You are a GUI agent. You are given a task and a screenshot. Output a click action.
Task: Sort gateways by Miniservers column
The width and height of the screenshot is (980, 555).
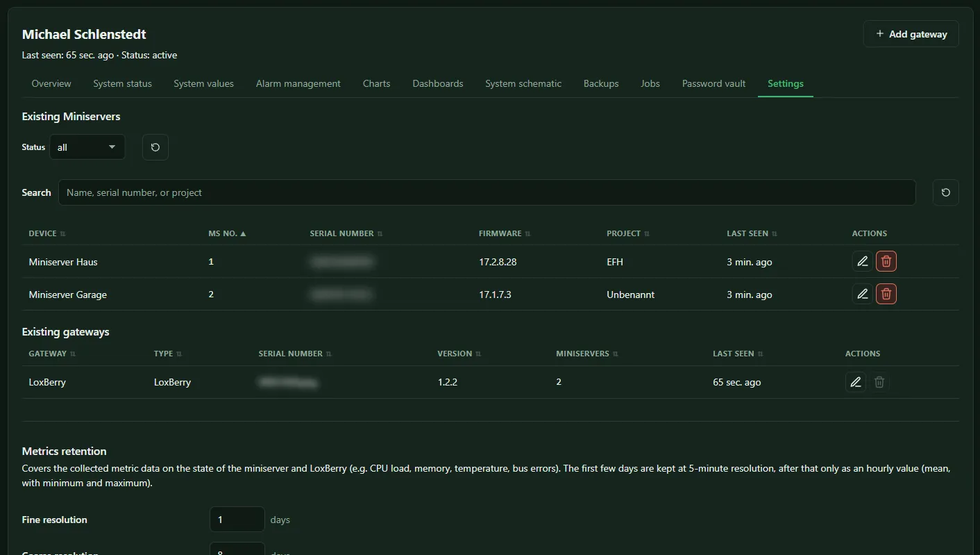point(587,354)
